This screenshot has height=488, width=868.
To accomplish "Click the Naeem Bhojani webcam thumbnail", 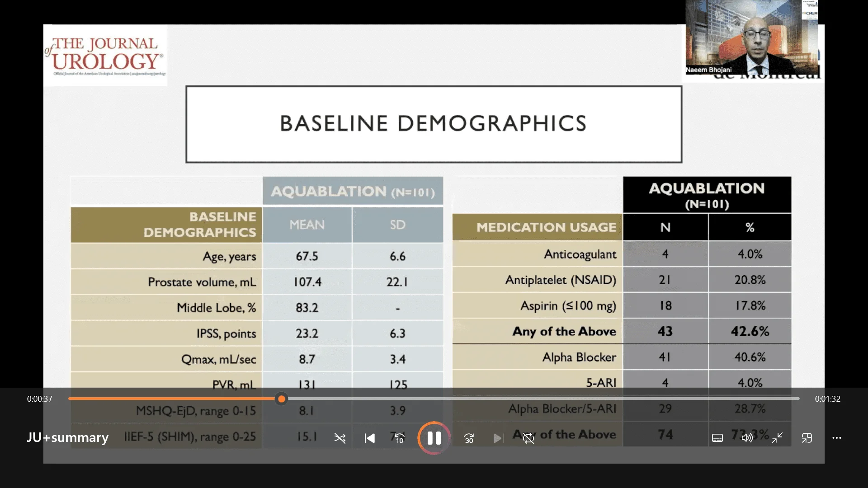I will point(752,38).
